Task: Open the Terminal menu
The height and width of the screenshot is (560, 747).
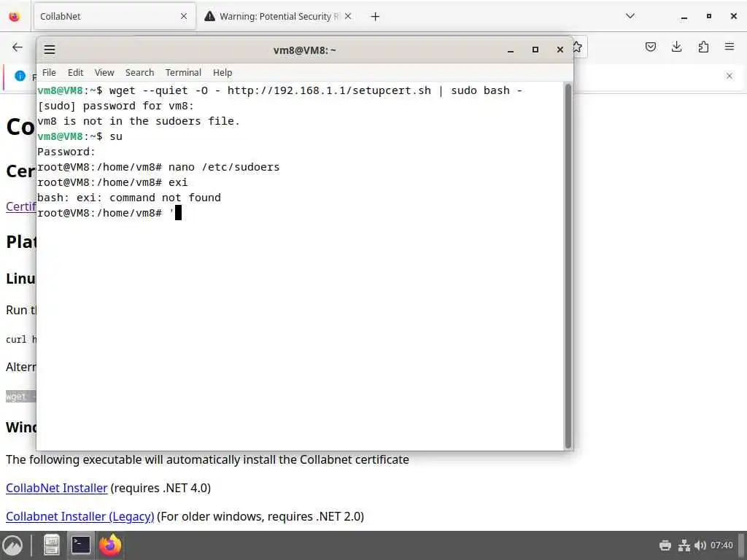Action: (x=183, y=72)
